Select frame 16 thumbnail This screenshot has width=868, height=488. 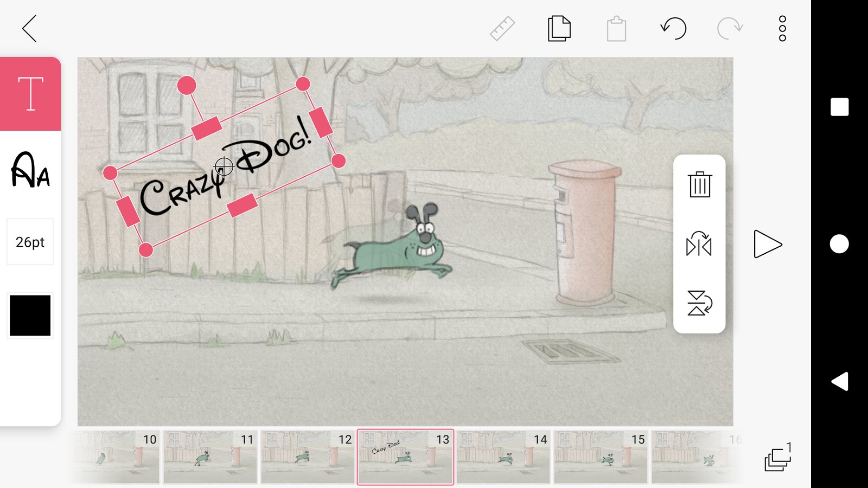click(697, 457)
